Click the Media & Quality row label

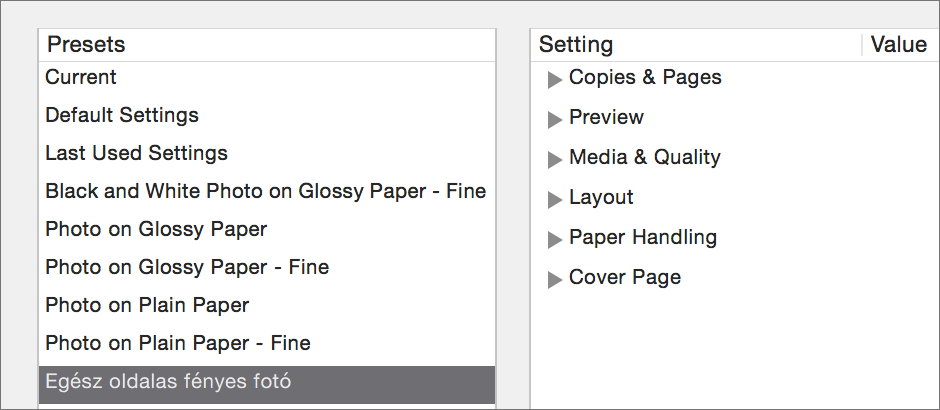click(x=644, y=158)
